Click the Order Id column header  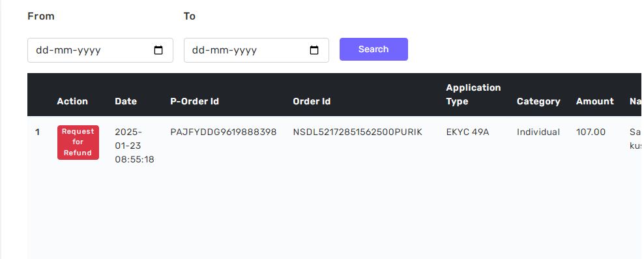pyautogui.click(x=312, y=102)
